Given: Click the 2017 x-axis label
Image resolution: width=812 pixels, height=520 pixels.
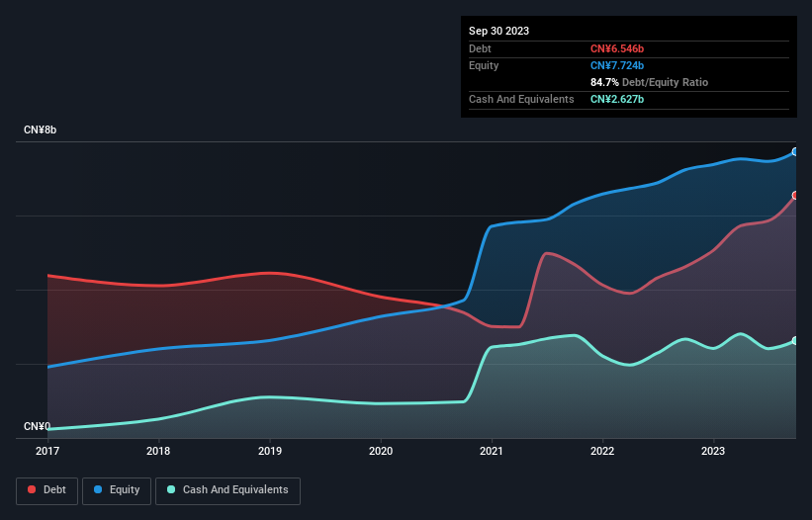Looking at the screenshot, I should [x=47, y=451].
